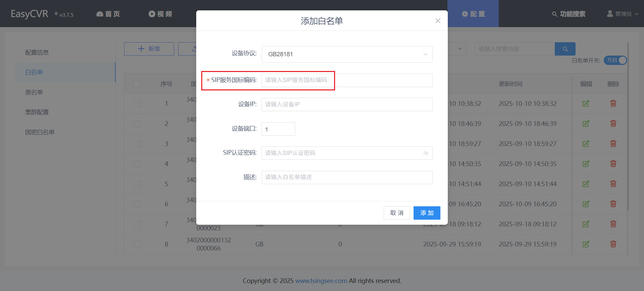This screenshot has width=644, height=291.
Task: Open the 管理员 user menu
Action: coord(623,14)
